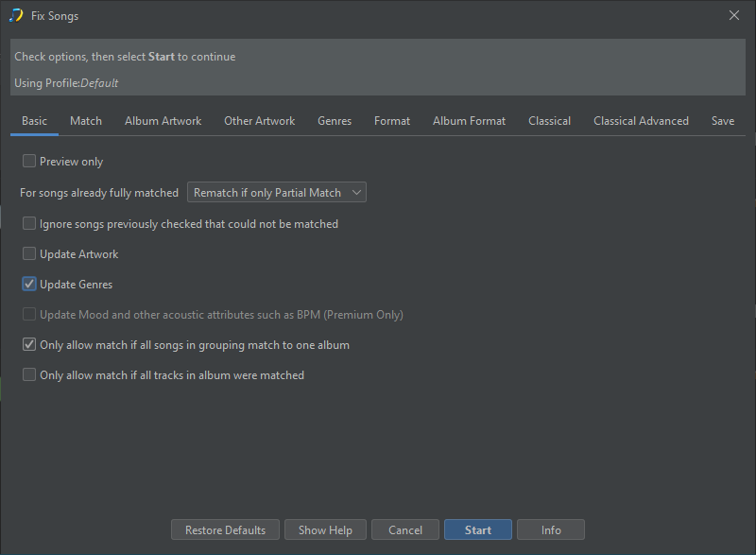
Task: Select the Other Artwork tab
Action: (259, 121)
